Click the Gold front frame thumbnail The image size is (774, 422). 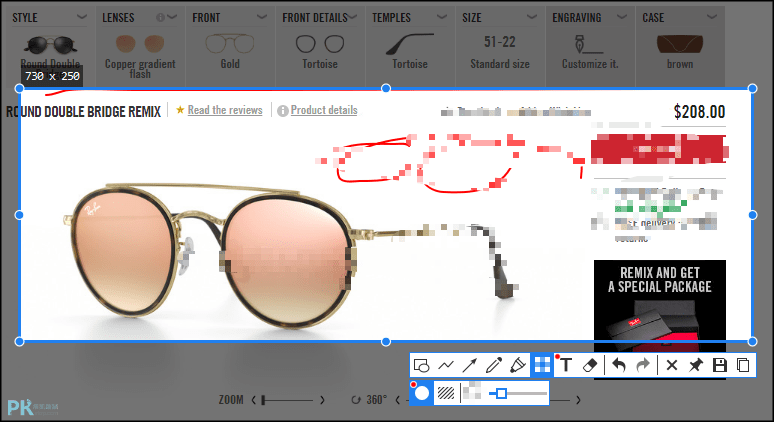coord(230,44)
